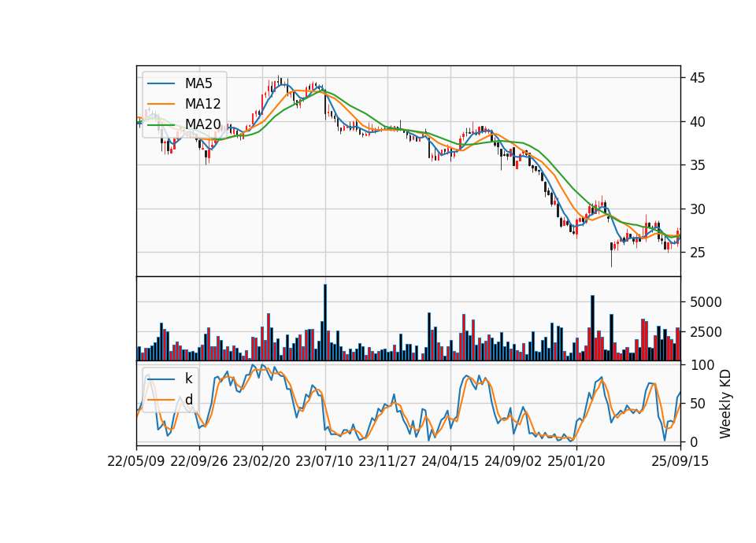Click the k legend label

[x=188, y=379]
